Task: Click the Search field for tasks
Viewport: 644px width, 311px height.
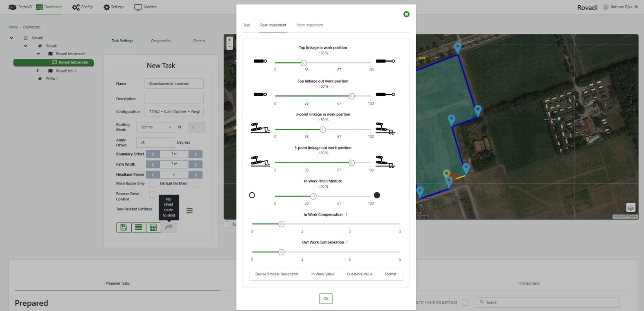Action: coord(547,302)
